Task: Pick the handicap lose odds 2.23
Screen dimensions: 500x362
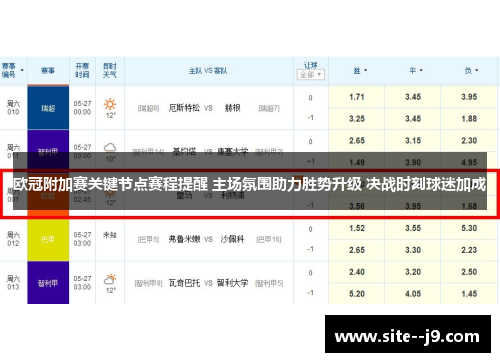Action: pos(469,250)
